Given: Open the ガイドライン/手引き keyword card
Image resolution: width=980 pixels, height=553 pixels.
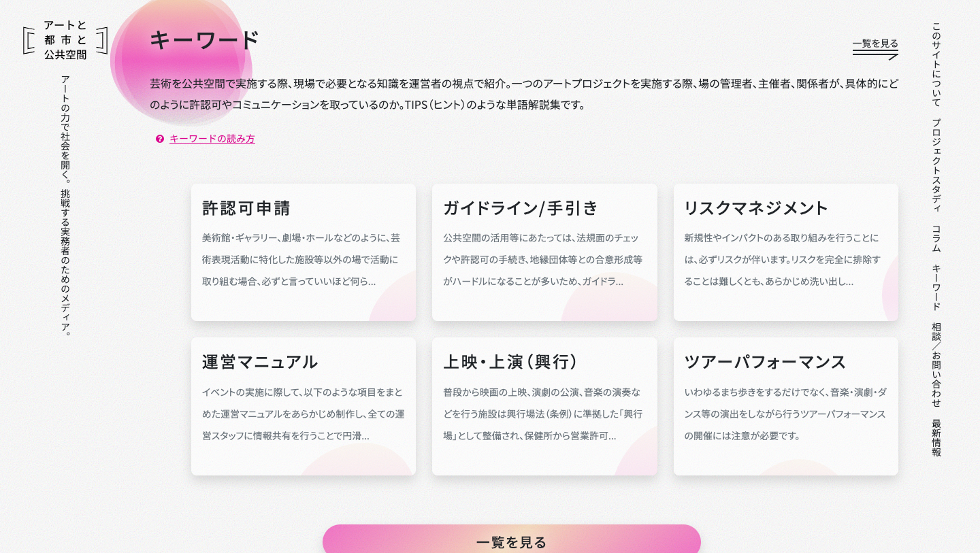Looking at the screenshot, I should coord(544,252).
